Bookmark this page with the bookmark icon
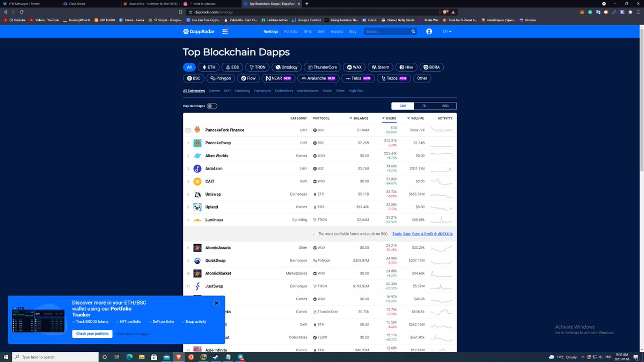The width and height of the screenshot is (644, 362). (x=180, y=12)
